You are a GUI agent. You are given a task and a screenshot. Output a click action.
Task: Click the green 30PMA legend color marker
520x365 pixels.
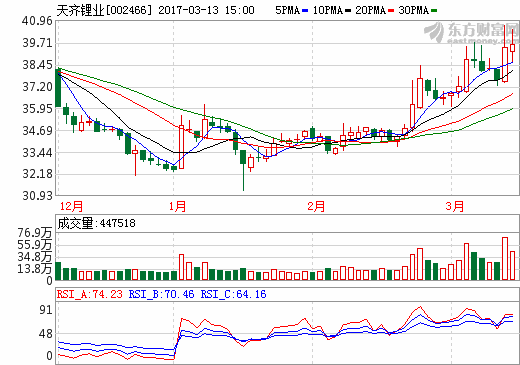pyautogui.click(x=434, y=11)
